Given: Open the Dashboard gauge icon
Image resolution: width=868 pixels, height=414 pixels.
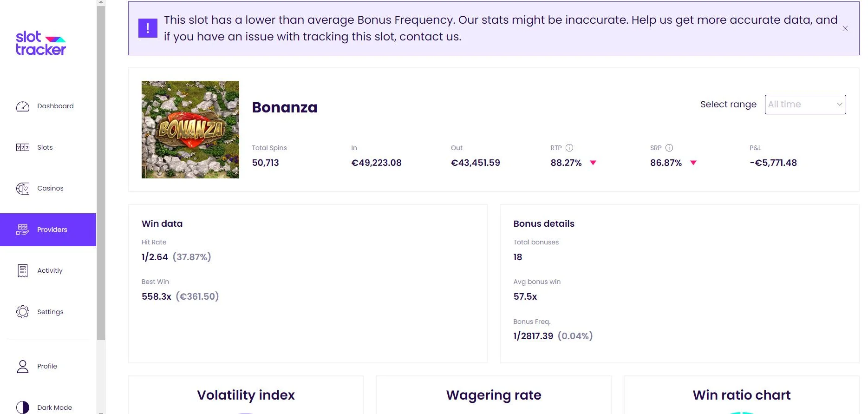Looking at the screenshot, I should point(23,106).
